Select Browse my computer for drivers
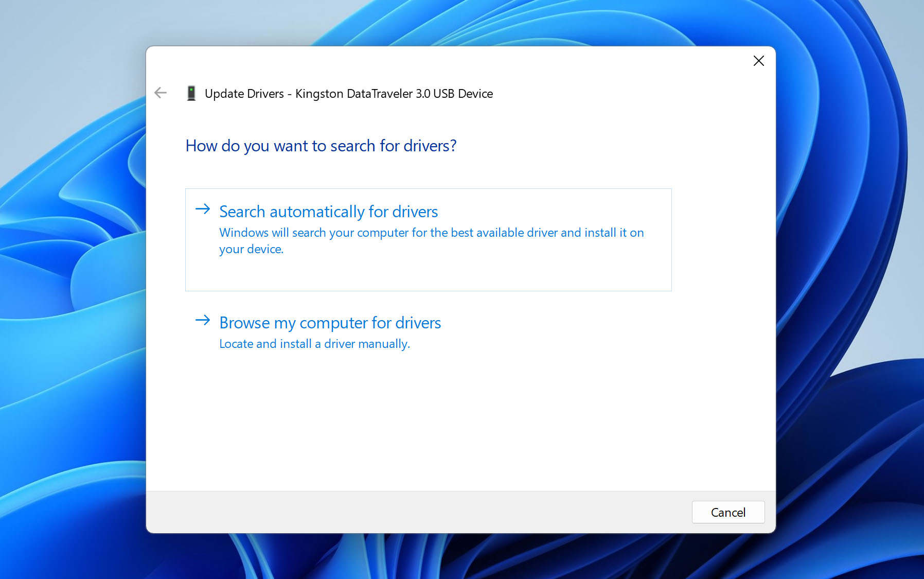The width and height of the screenshot is (924, 579). [330, 323]
